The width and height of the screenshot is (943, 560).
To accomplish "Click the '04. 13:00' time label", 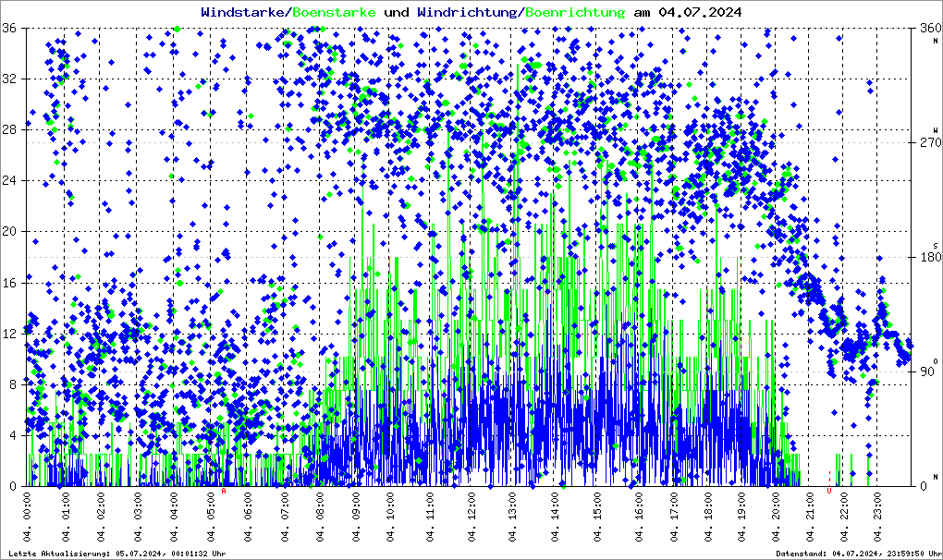I will coord(512,517).
